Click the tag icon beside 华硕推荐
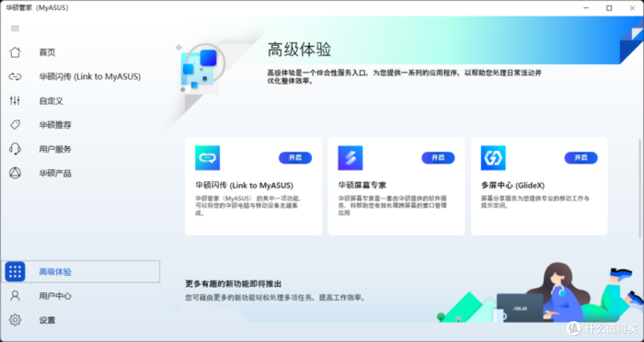This screenshot has height=342, width=644. point(15,125)
